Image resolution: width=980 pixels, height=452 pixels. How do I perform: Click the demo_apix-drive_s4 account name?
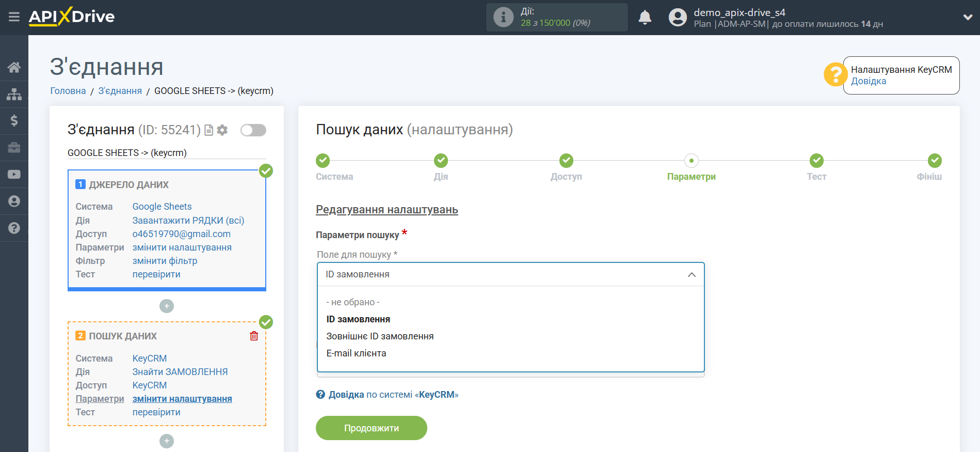[x=740, y=12]
